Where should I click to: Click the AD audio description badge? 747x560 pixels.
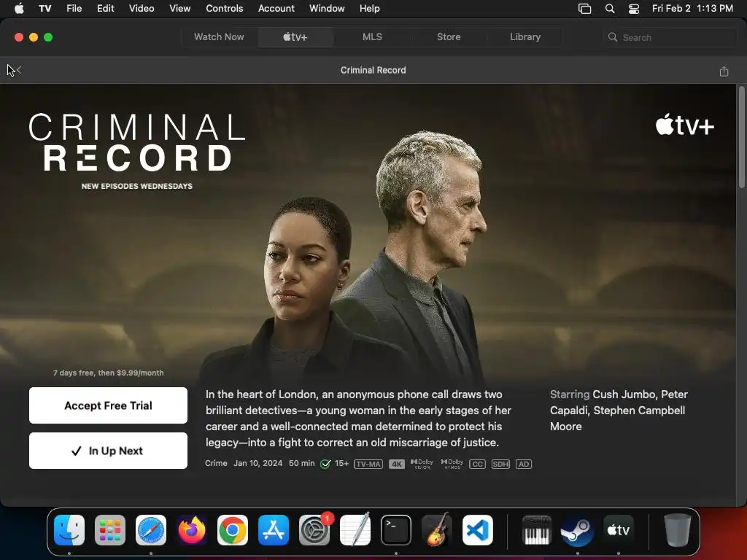tap(524, 464)
